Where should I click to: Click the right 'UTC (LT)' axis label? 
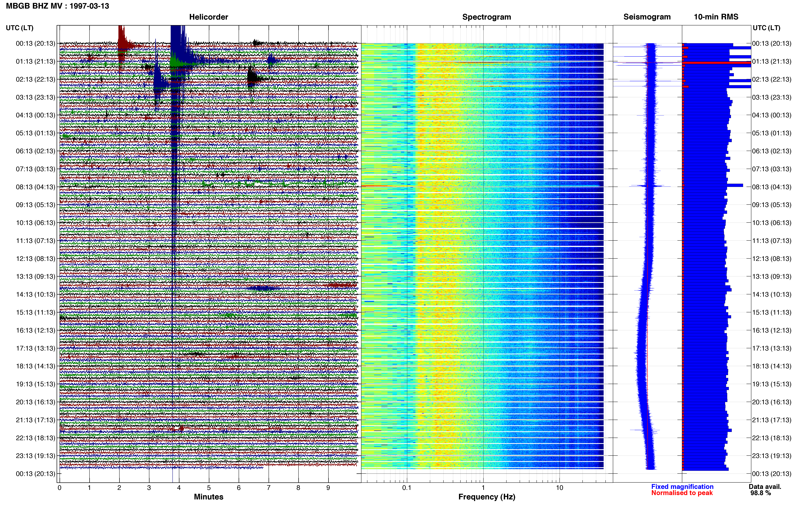pos(766,28)
